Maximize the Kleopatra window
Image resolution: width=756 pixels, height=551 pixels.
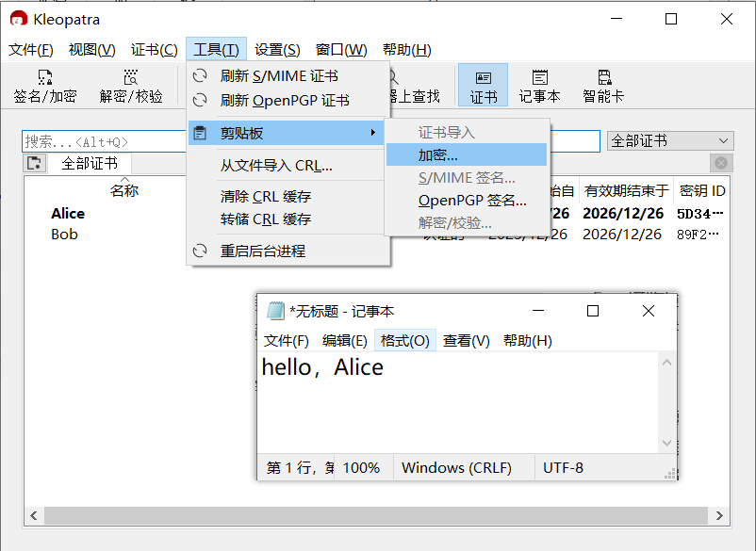click(x=671, y=19)
